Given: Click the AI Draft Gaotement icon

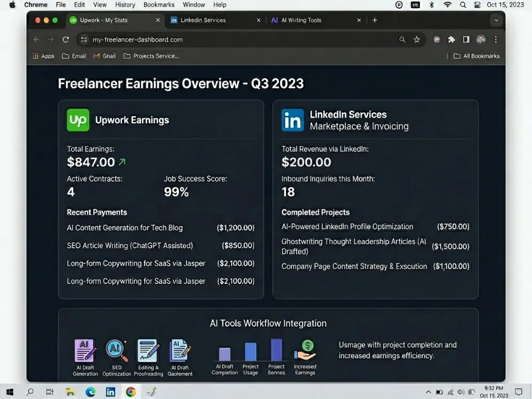Looking at the screenshot, I should click(x=180, y=351).
